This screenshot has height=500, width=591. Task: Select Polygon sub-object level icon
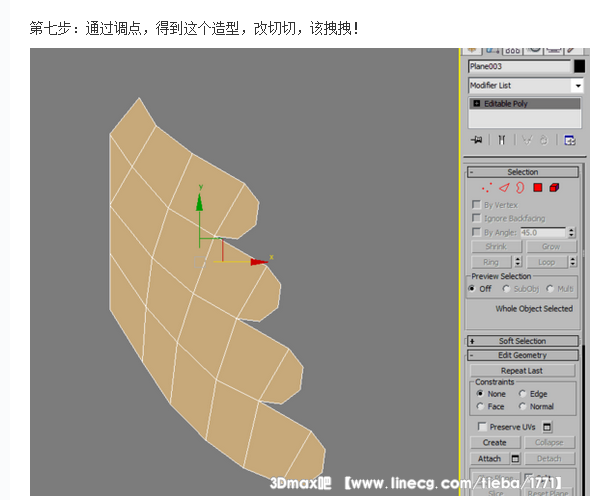tap(537, 187)
